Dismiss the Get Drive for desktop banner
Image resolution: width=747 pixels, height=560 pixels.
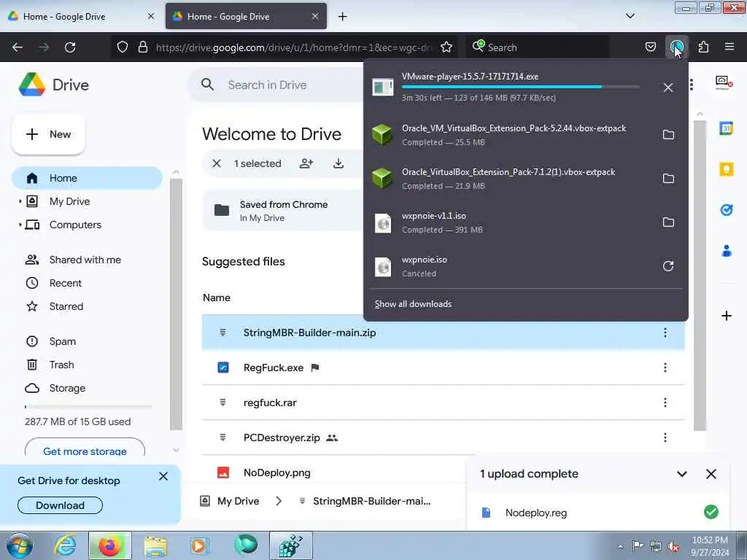(163, 476)
